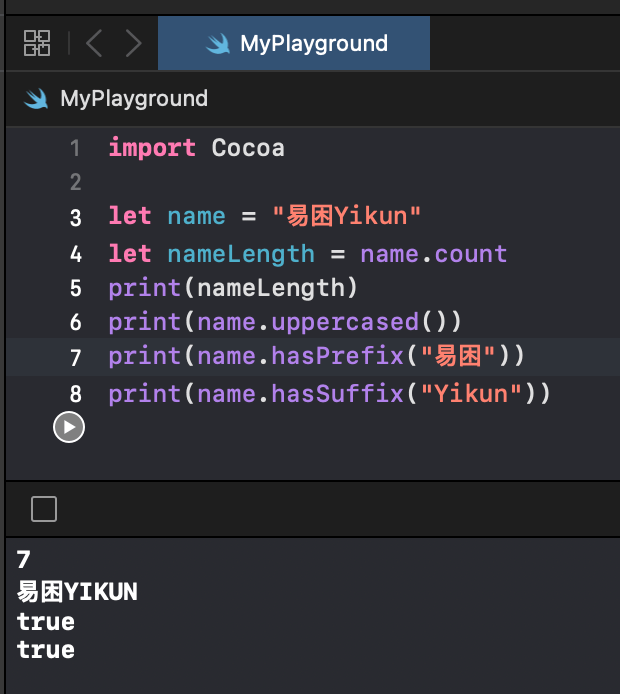This screenshot has width=620, height=694.
Task: Go back using the left chevron
Action: 94,43
